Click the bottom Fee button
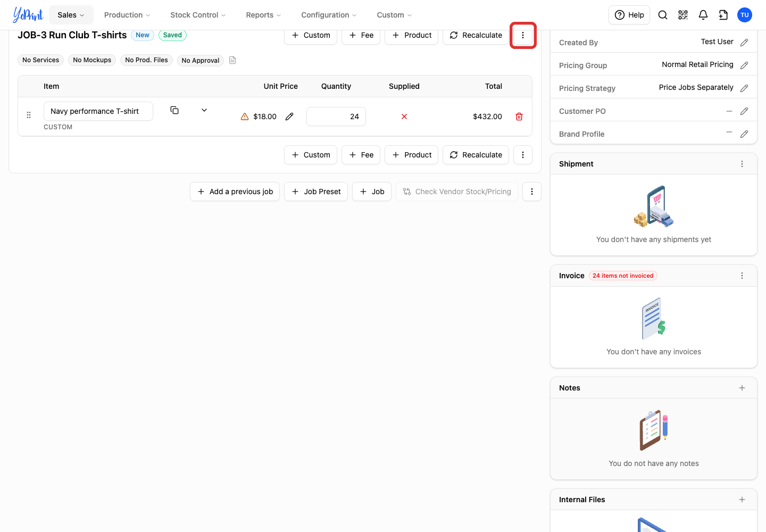The height and width of the screenshot is (532, 766). pos(361,155)
